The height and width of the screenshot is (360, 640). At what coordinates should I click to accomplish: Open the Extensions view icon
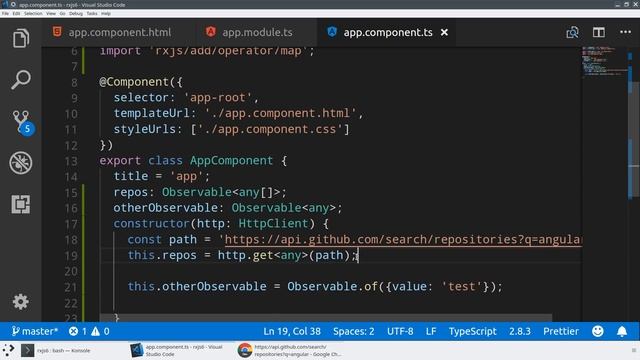click(21, 204)
